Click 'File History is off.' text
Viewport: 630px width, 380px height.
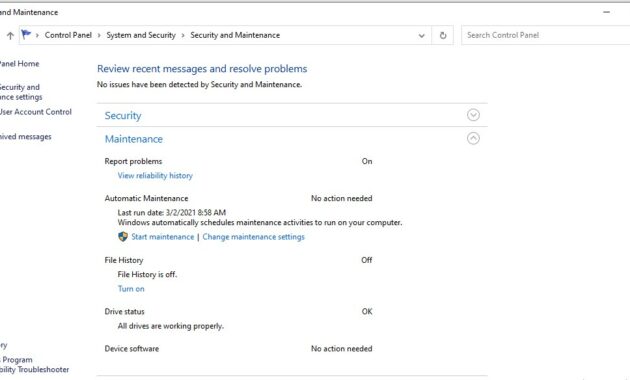coord(147,274)
